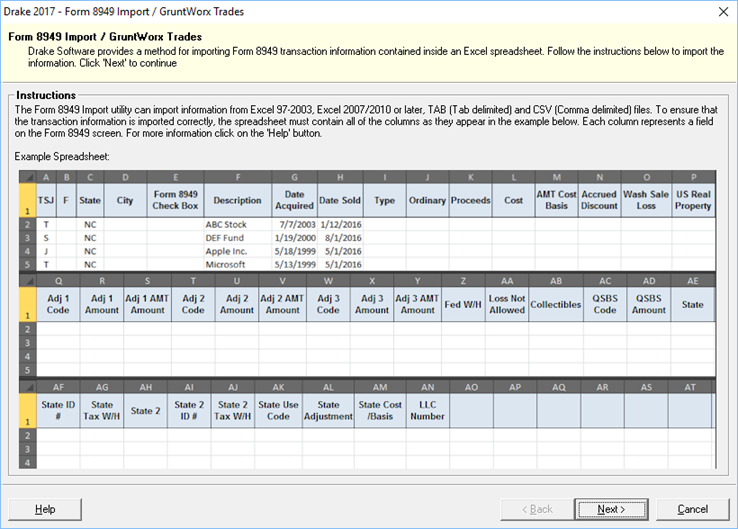Viewport: 738px width, 529px height.
Task: Click the 'Adj 2 Code' header cell
Action: 193,305
